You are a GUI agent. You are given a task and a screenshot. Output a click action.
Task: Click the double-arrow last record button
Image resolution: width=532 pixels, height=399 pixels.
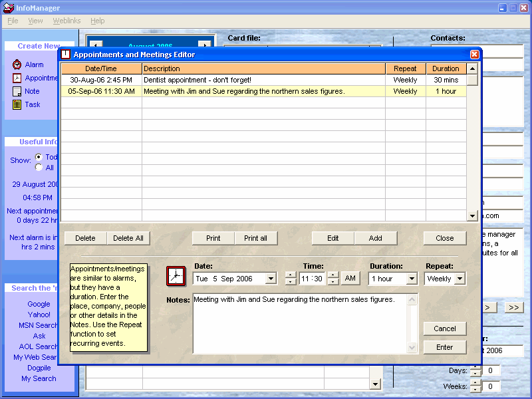513,307
